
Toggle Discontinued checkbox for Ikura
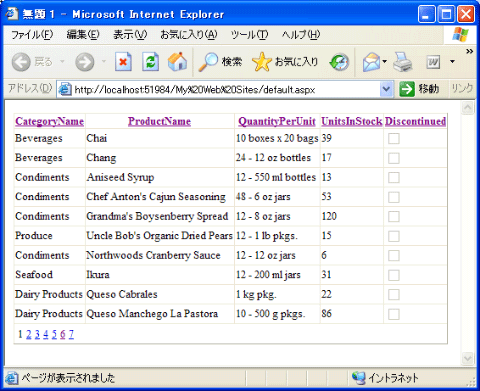394,275
